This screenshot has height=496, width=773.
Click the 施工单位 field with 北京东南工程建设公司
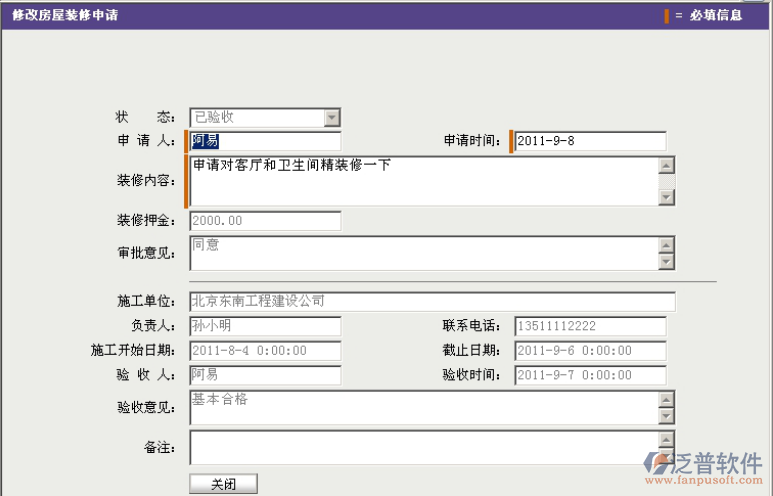point(432,301)
